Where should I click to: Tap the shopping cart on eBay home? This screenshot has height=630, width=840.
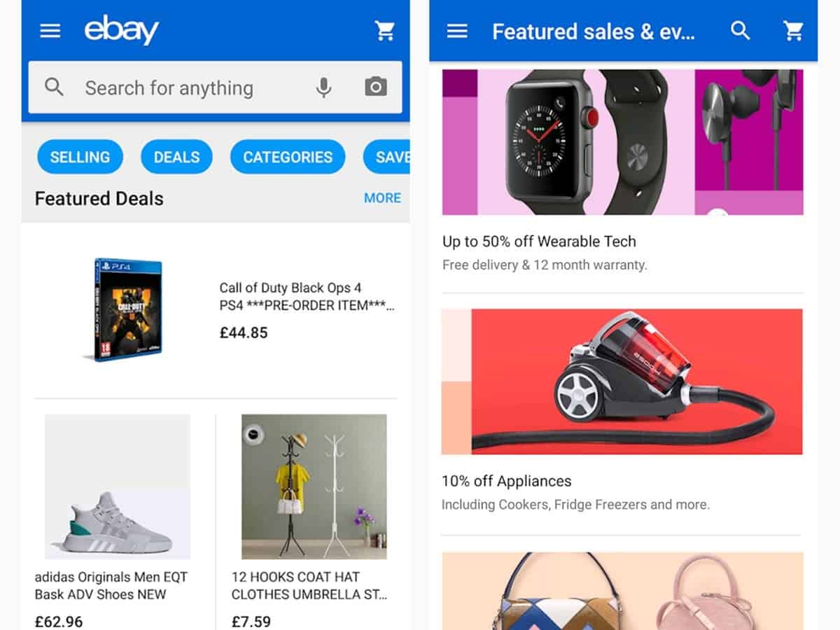pos(384,31)
